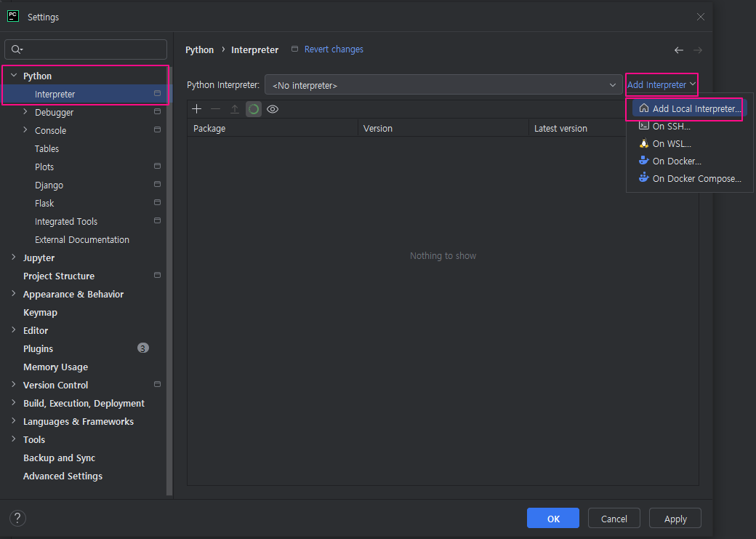756x539 pixels.
Task: Click the back arrow in settings header
Action: (x=679, y=50)
